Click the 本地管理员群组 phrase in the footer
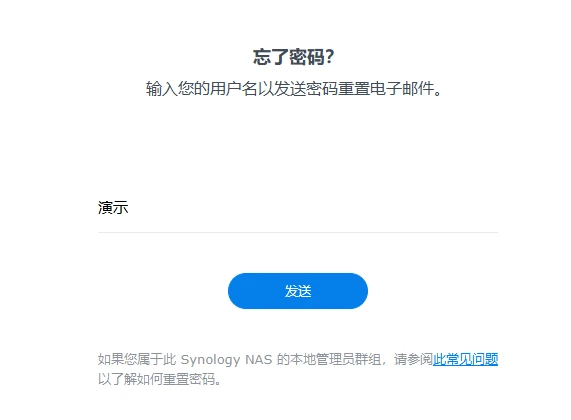Viewport: 571px width, 420px height. [335, 360]
